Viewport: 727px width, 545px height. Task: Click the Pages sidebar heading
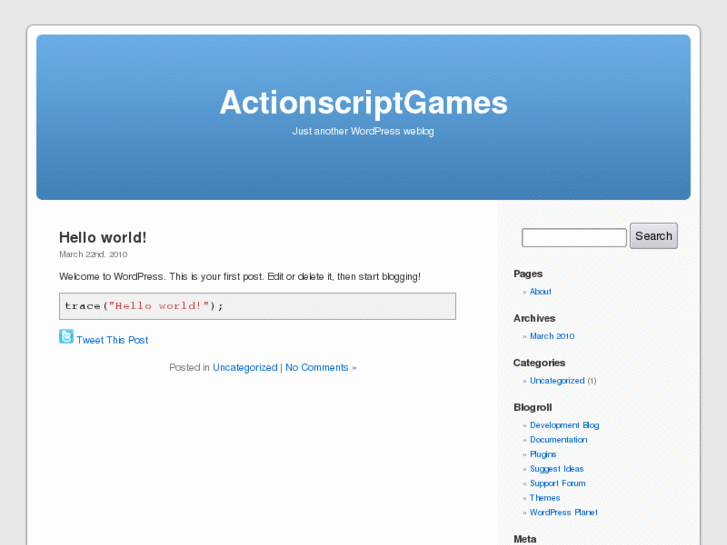[x=528, y=274]
